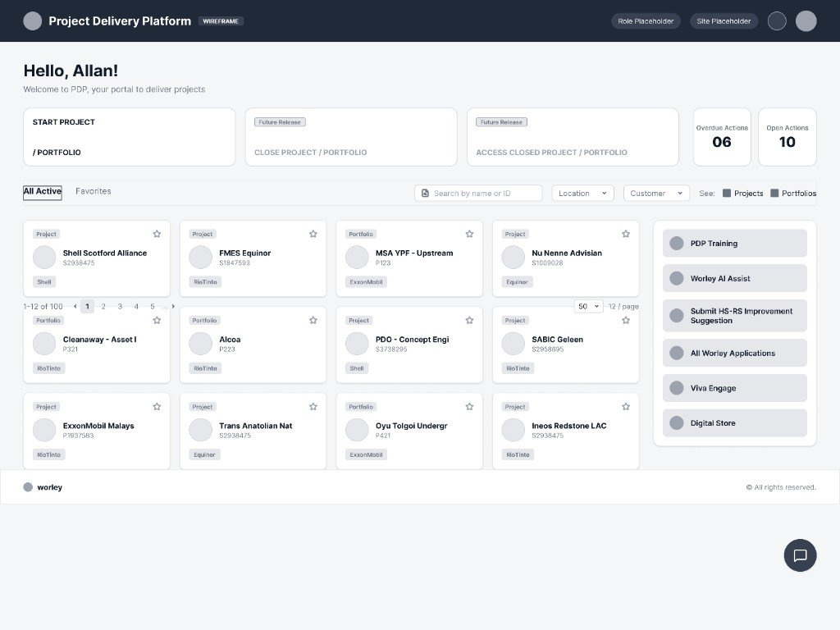Select page 1 in pagination
840x630 pixels.
(x=87, y=307)
